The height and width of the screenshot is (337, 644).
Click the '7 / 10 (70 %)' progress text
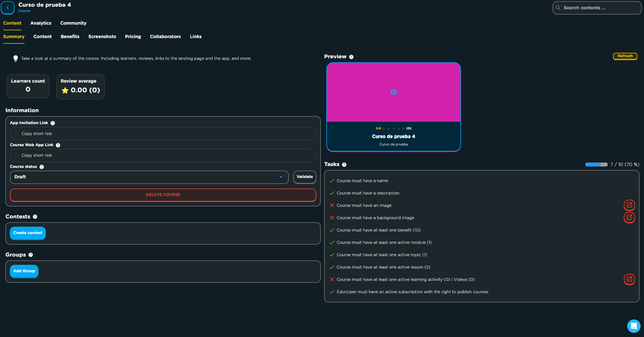pyautogui.click(x=625, y=165)
